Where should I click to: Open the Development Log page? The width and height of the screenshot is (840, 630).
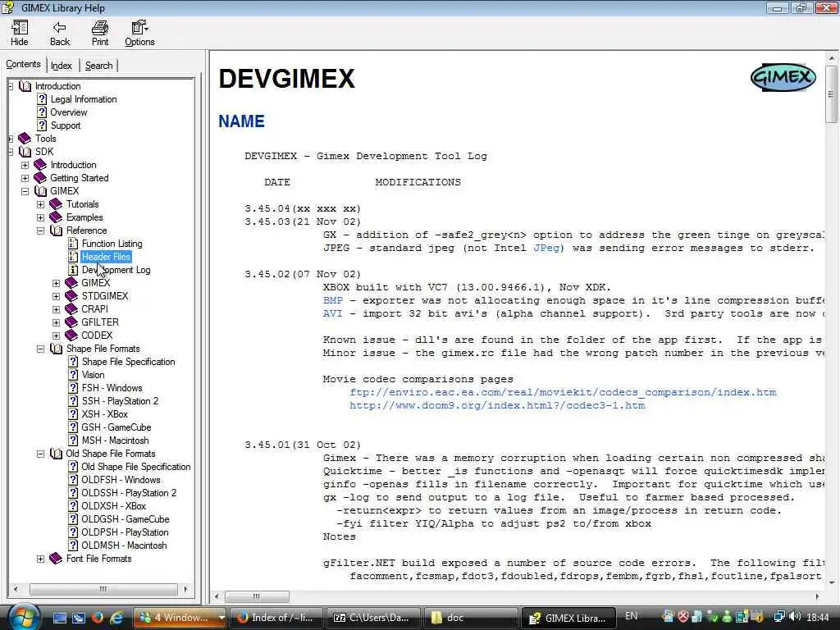point(116,270)
